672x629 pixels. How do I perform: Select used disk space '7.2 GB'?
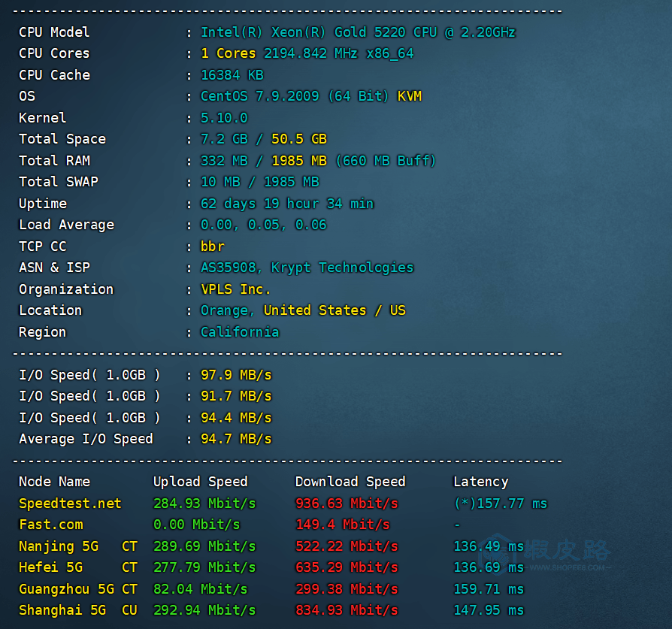tap(224, 139)
